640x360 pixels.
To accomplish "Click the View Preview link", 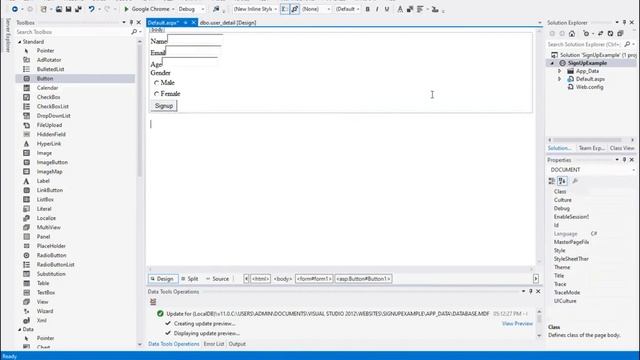I will pos(517,324).
